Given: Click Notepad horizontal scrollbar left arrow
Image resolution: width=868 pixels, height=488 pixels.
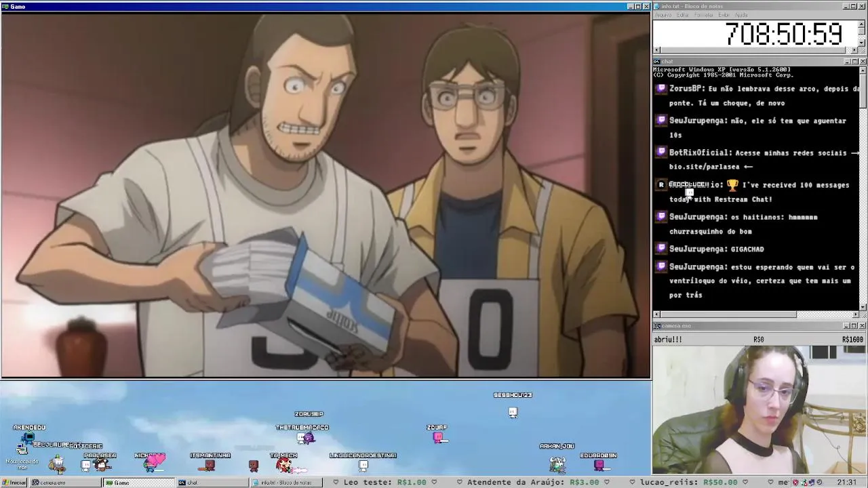Looking at the screenshot, I should [656, 50].
